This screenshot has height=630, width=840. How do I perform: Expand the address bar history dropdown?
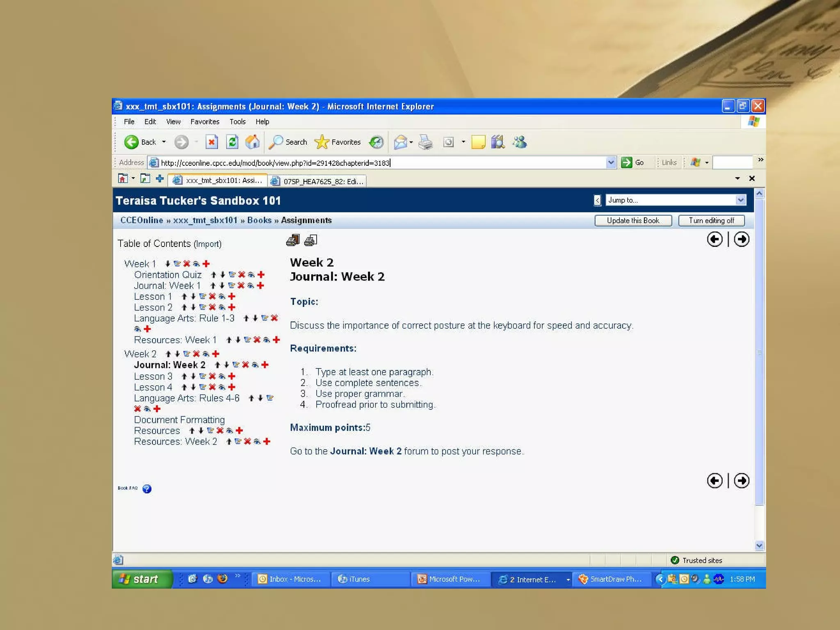pos(611,162)
